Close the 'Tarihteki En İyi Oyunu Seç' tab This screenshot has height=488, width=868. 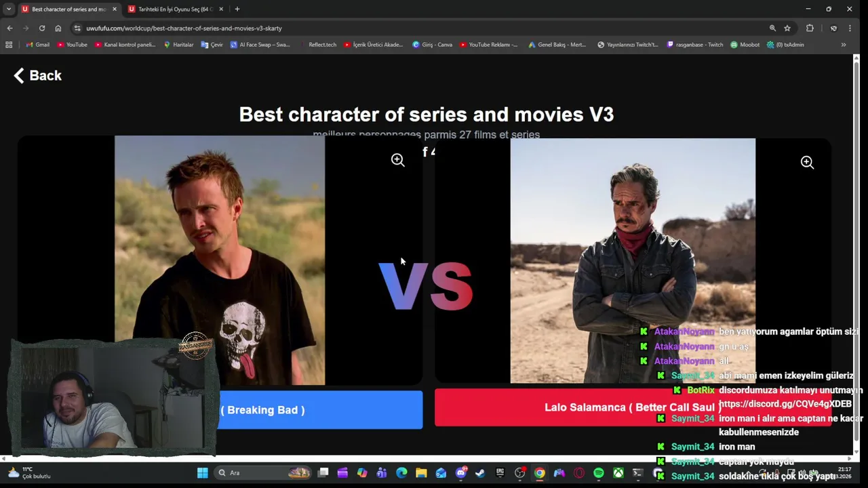(221, 9)
